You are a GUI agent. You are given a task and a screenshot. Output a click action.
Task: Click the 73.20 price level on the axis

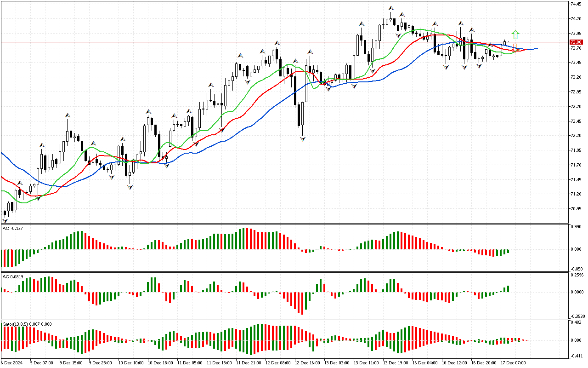click(576, 77)
